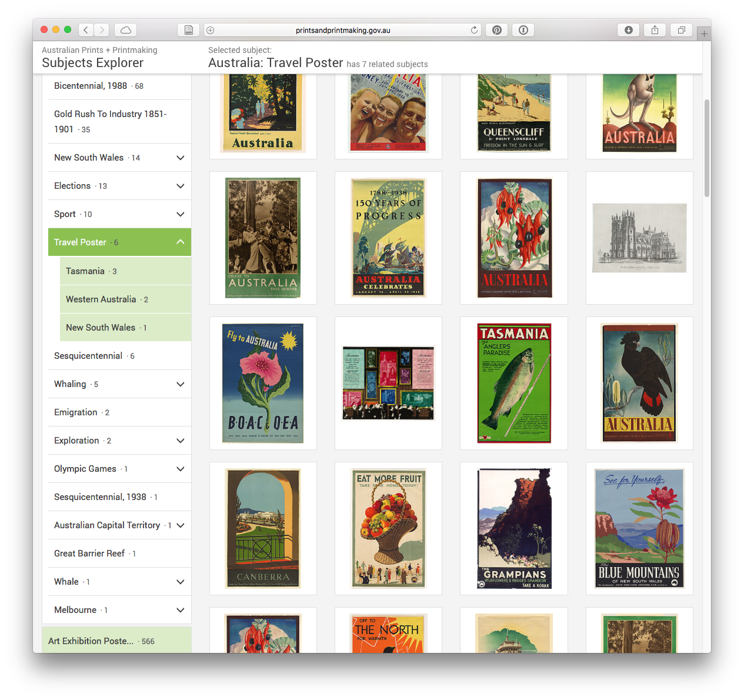Show all tabs overview icon

(681, 30)
